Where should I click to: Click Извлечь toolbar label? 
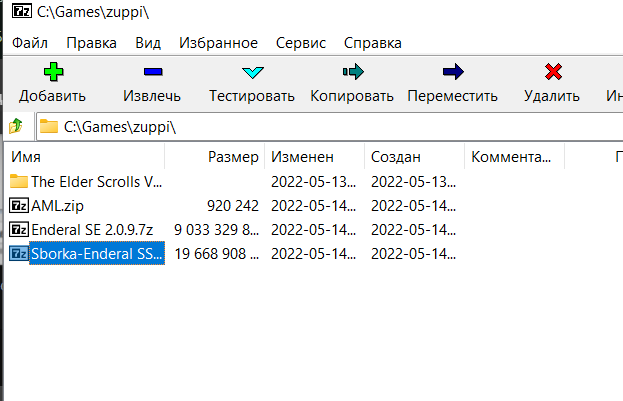[152, 96]
